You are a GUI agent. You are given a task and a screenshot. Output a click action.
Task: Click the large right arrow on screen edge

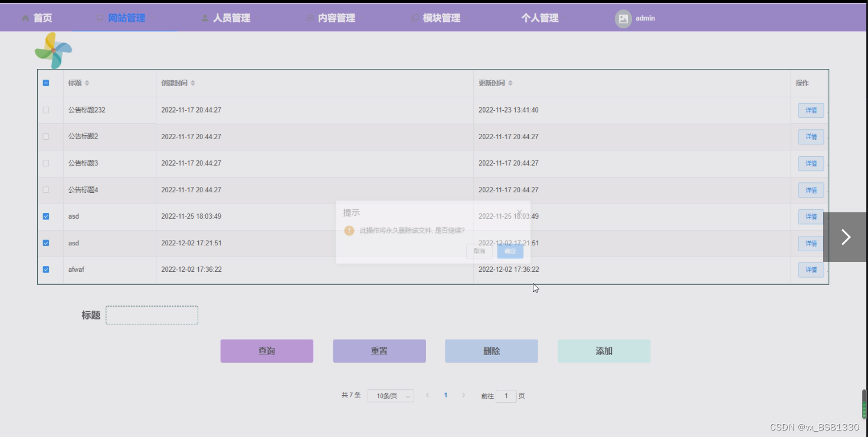(x=846, y=237)
